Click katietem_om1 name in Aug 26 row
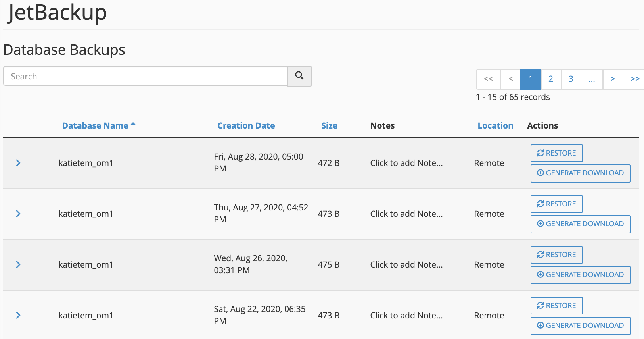This screenshot has height=339, width=644. pos(86,265)
